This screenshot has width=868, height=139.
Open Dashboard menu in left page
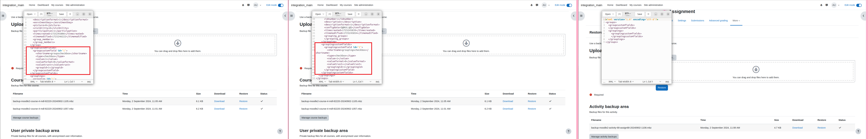pyautogui.click(x=43, y=5)
